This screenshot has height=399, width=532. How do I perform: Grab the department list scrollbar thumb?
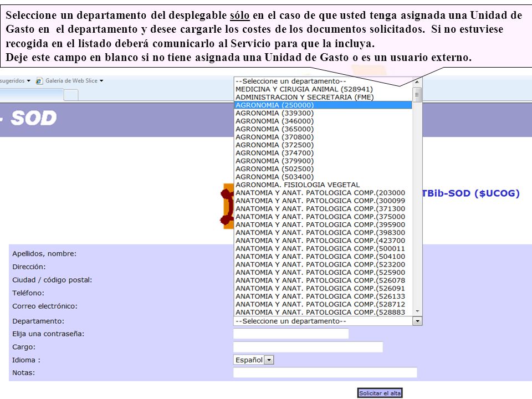[417, 95]
